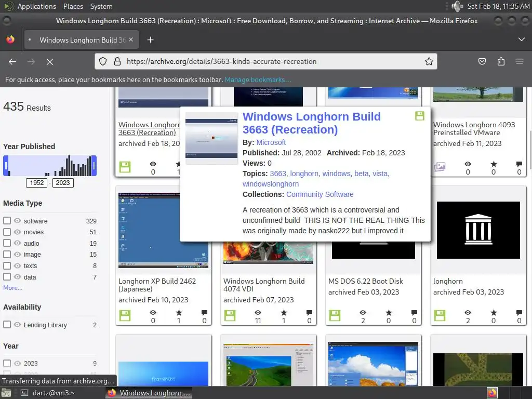The width and height of the screenshot is (532, 399).
Task: Click the volume speaker icon
Action: 457,6
